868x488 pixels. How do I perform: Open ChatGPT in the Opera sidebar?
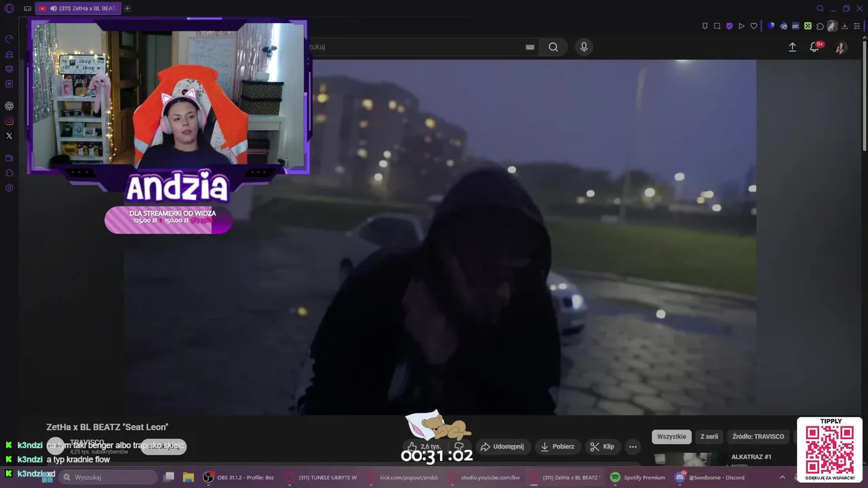[x=9, y=106]
